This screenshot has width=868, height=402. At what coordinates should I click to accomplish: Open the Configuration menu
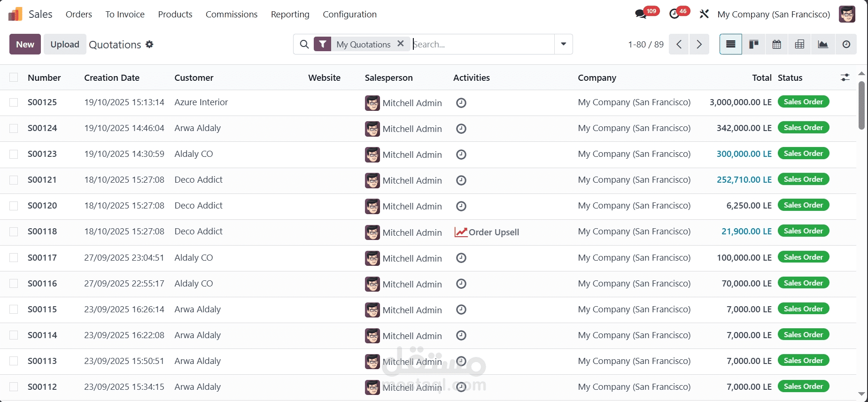tap(350, 15)
